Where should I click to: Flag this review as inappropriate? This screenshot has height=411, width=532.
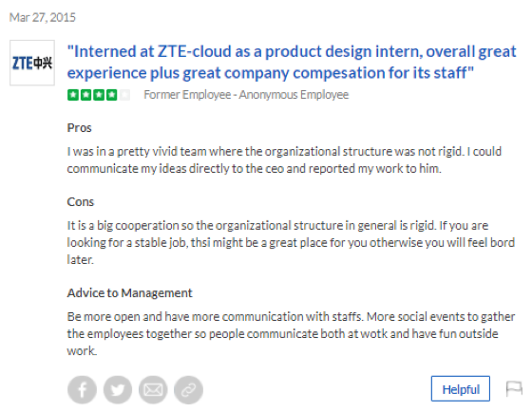click(514, 388)
